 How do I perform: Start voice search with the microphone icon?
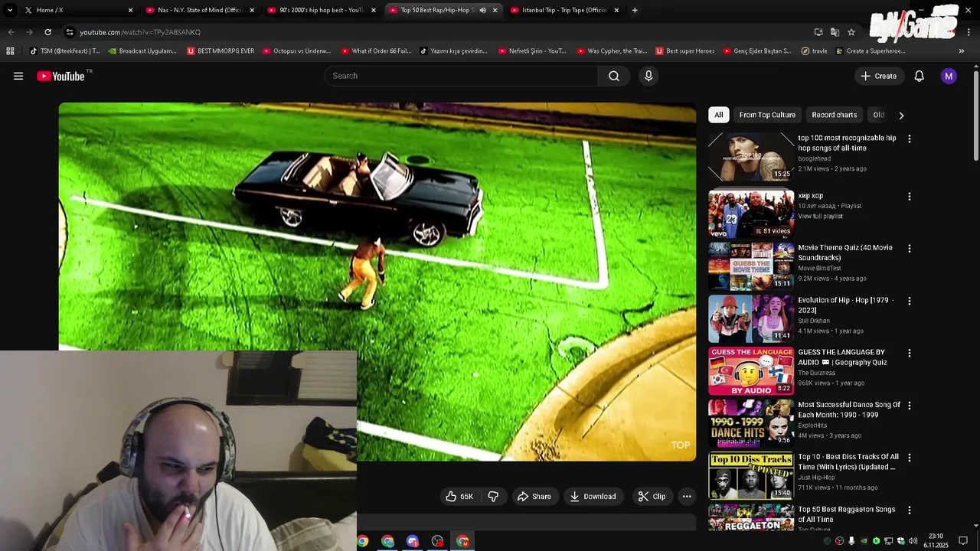pyautogui.click(x=648, y=76)
